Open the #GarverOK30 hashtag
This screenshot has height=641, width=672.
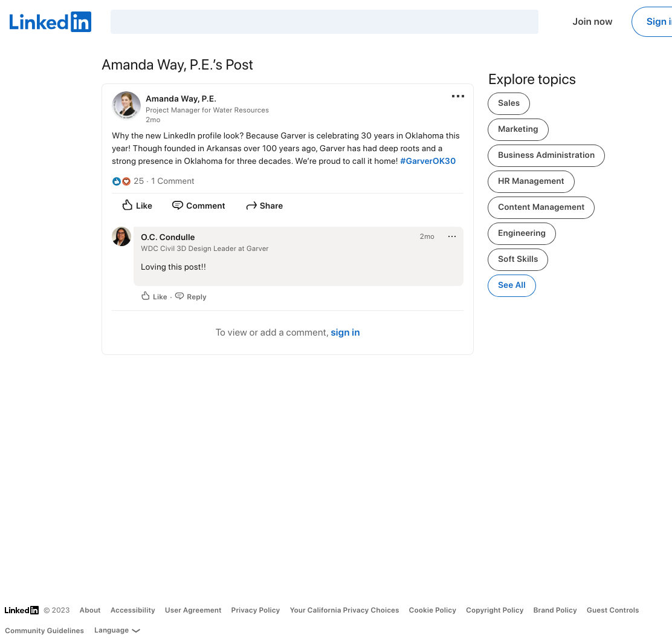point(428,161)
